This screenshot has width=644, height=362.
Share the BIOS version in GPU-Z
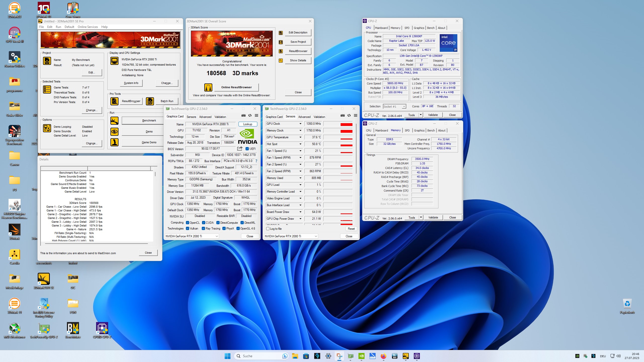point(240,149)
